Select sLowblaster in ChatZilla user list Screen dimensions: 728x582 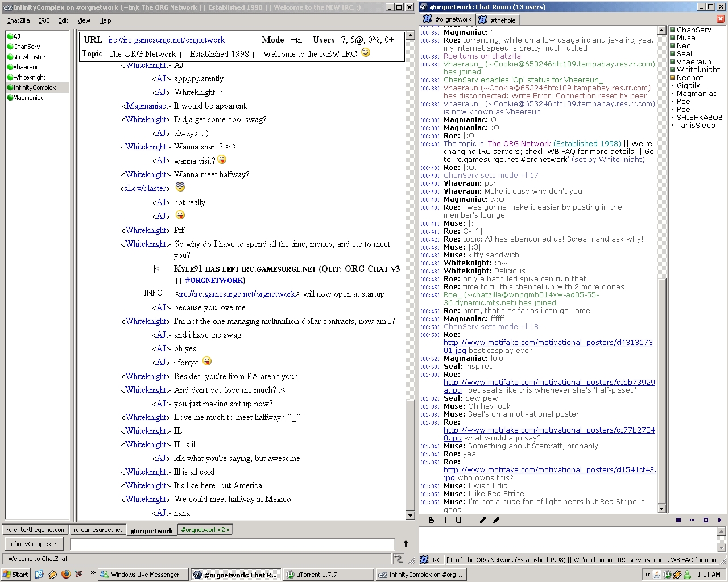click(x=37, y=57)
